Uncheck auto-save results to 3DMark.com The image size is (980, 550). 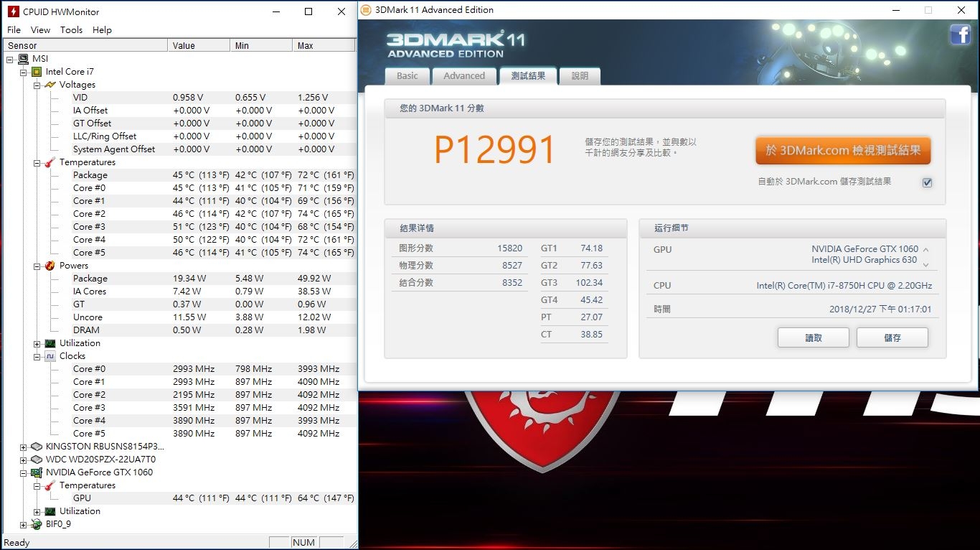click(927, 182)
